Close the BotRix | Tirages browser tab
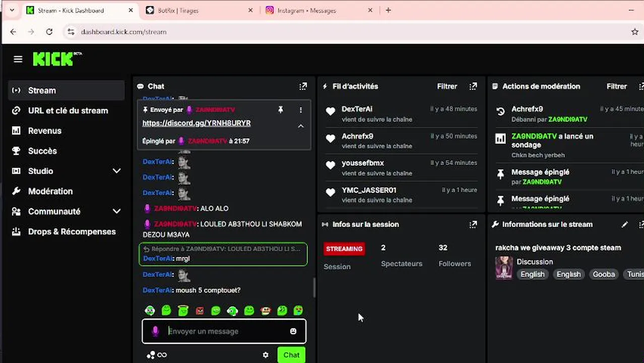This screenshot has width=644, height=363. (x=250, y=10)
